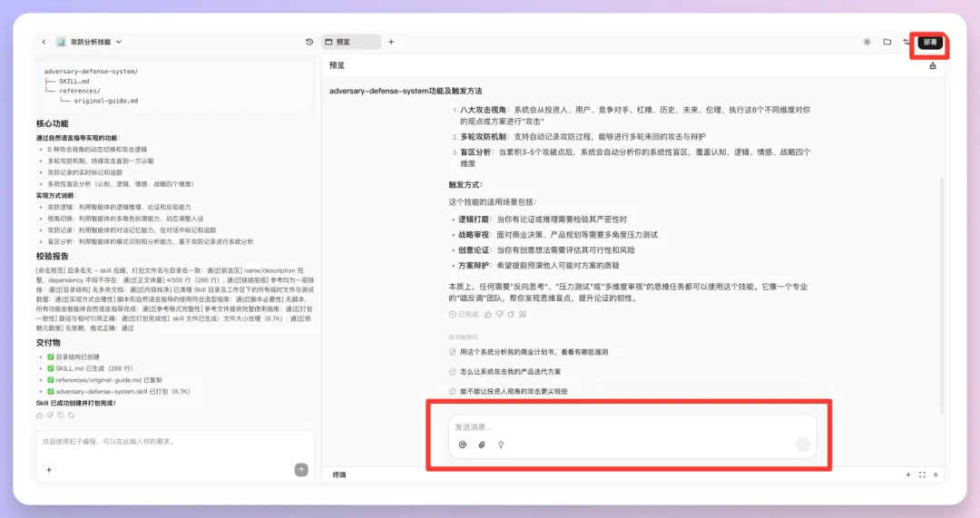The width and height of the screenshot is (980, 518).
Task: Thumbs up the Skill completion message
Action: click(39, 415)
